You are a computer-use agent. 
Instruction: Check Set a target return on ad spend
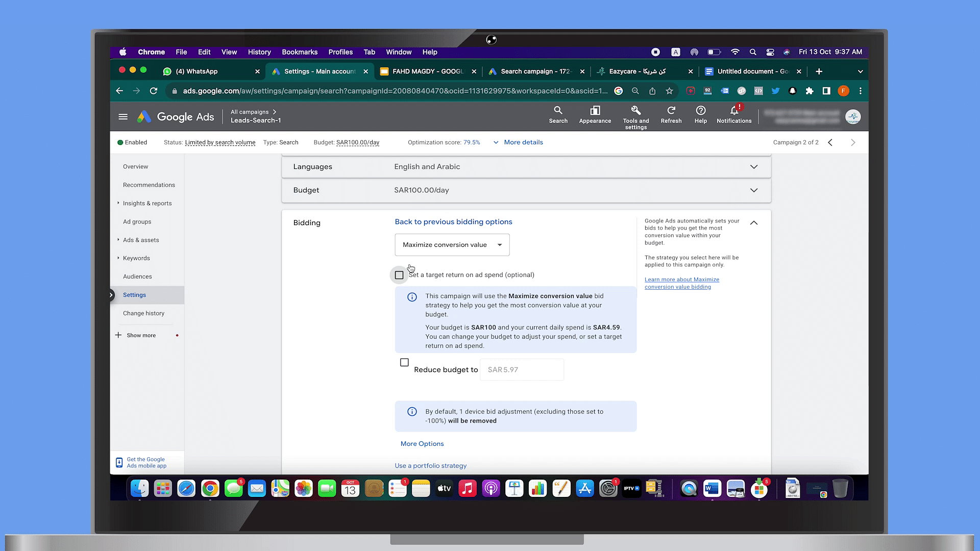(x=399, y=275)
